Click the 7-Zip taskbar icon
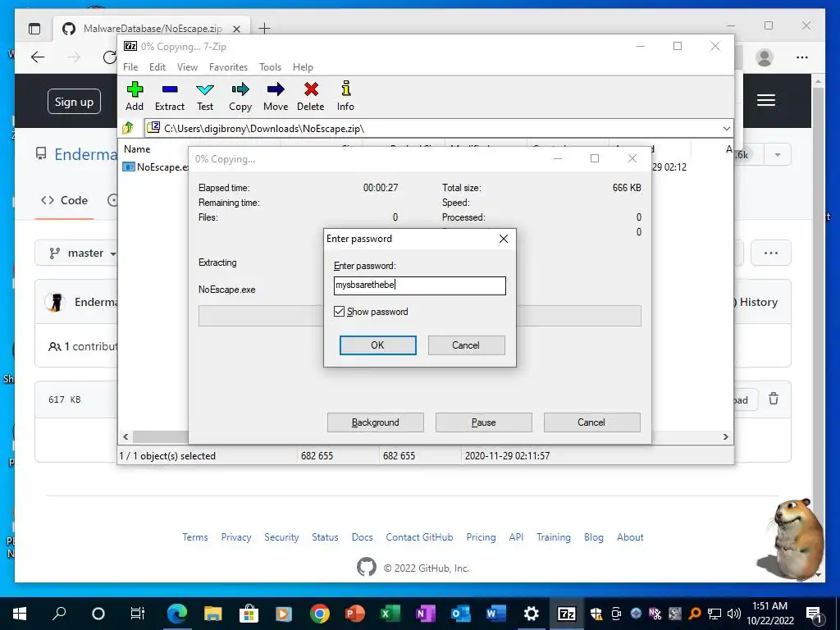840x630 pixels. 566,614
